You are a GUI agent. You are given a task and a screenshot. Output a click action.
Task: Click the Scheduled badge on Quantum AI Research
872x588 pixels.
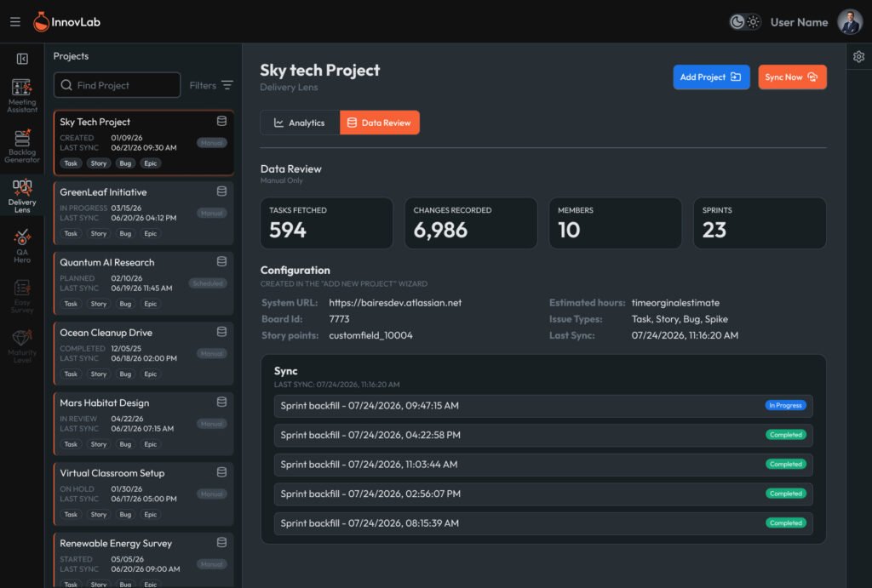click(208, 283)
